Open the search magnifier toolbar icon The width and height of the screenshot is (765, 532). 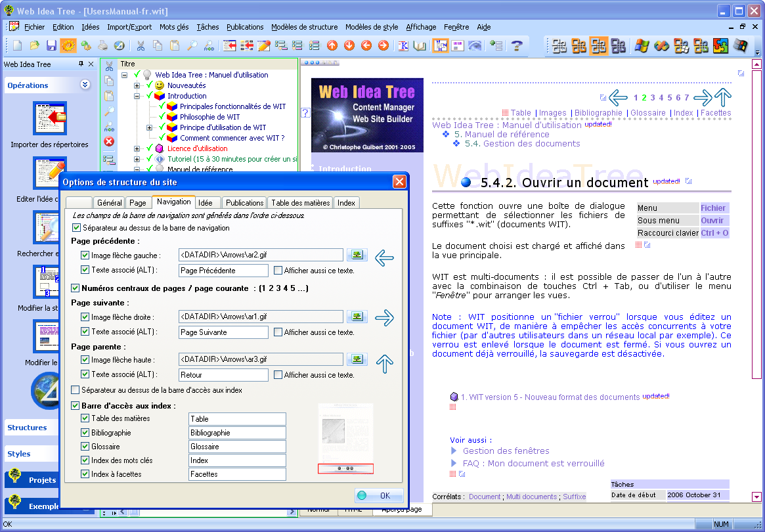pos(193,45)
